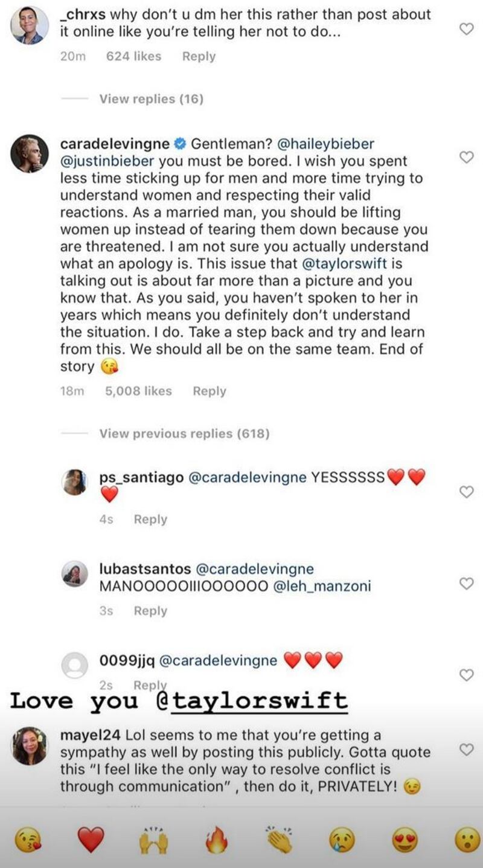
Task: Like the _chrxs comment with heart
Action: point(467,29)
